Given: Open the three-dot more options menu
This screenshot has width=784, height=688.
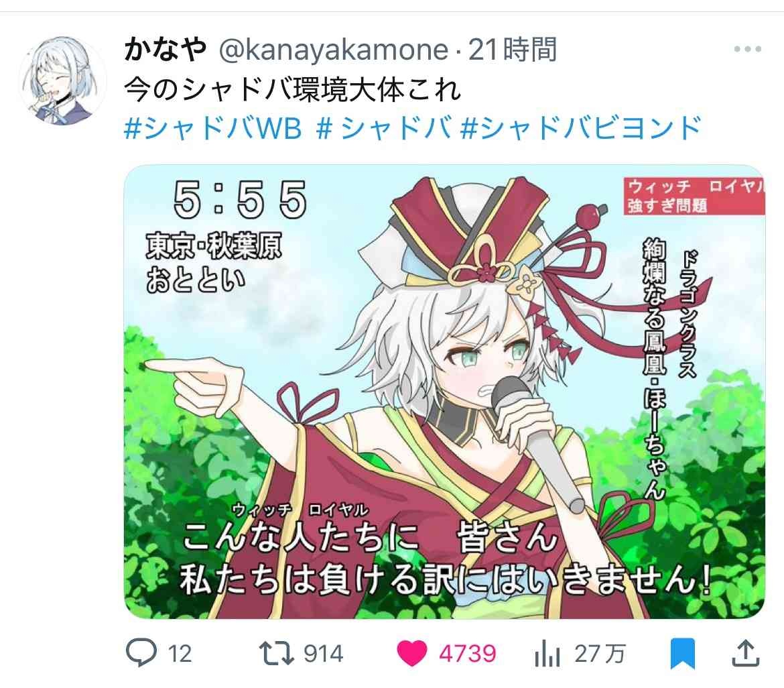Looking at the screenshot, I should click(748, 49).
